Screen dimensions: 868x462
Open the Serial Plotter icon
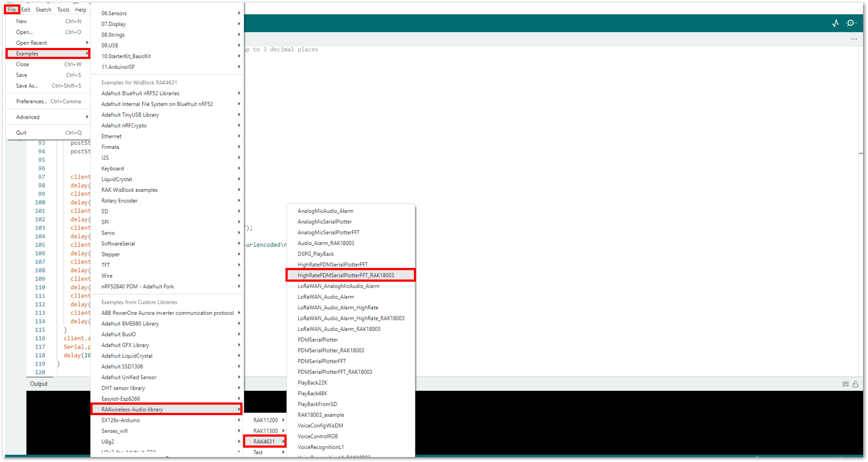[x=835, y=23]
